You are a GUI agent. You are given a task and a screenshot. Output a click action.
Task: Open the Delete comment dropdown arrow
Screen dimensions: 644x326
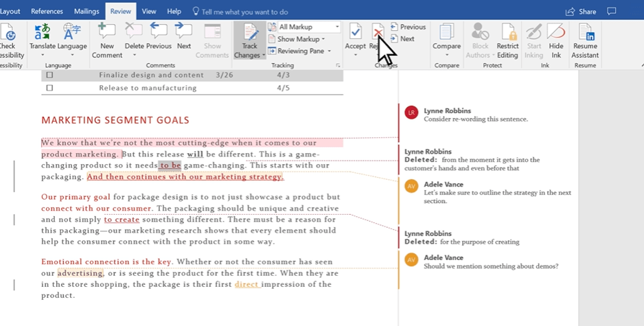click(135, 55)
